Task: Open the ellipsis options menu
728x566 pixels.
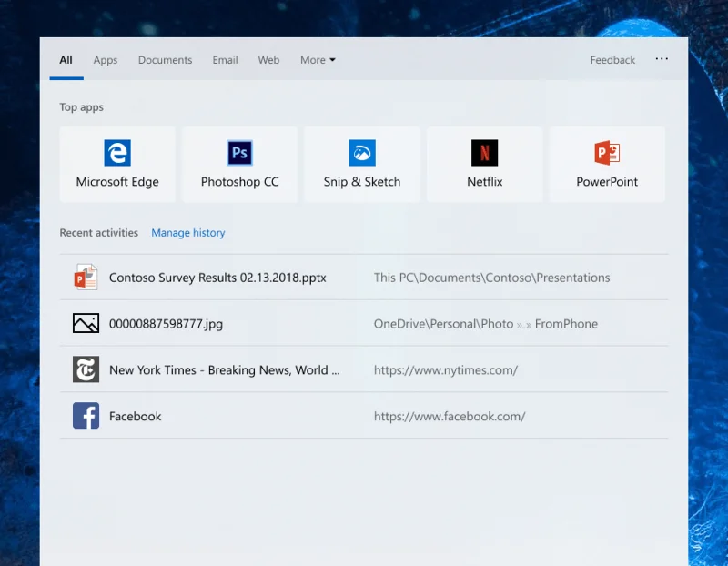Action: point(662,58)
